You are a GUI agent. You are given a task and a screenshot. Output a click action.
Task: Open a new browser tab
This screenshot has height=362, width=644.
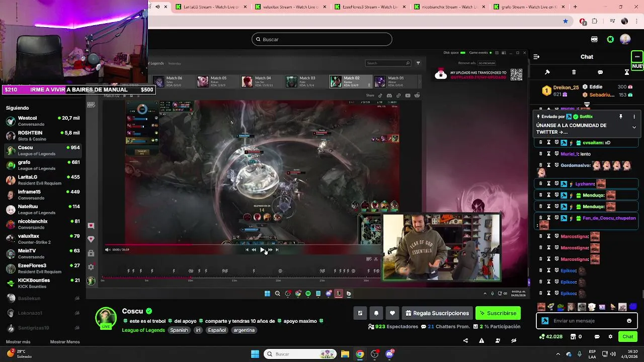click(575, 7)
